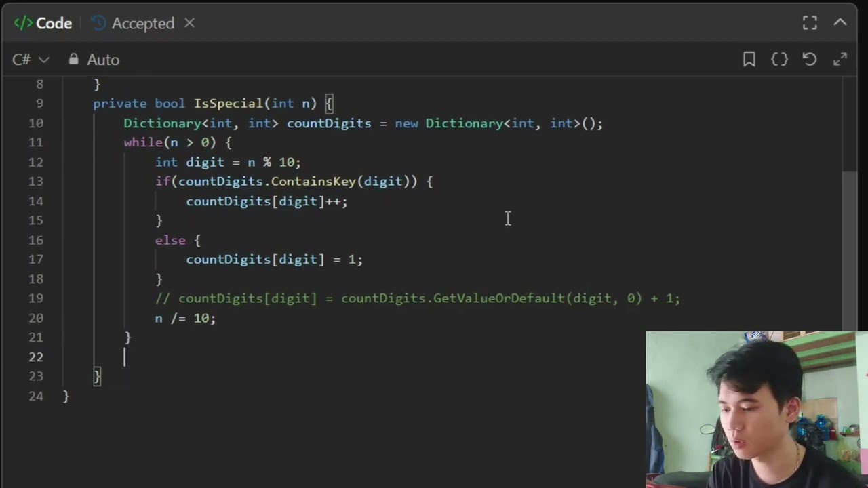Screen dimensions: 868x488
Task: Open the C# language dropdown
Action: [31, 60]
